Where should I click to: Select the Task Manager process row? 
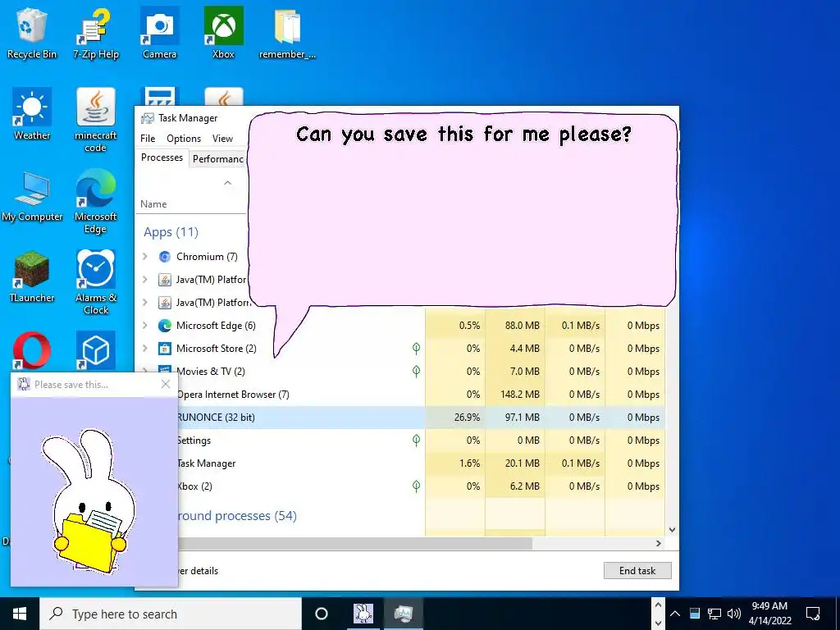pos(421,463)
